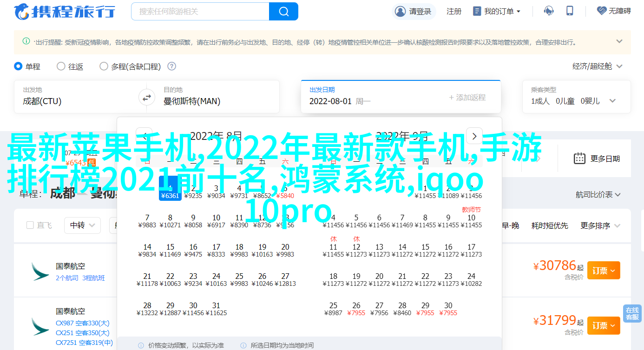Pick September 10 教师节 date cell
644x350 pixels.
click(471, 218)
